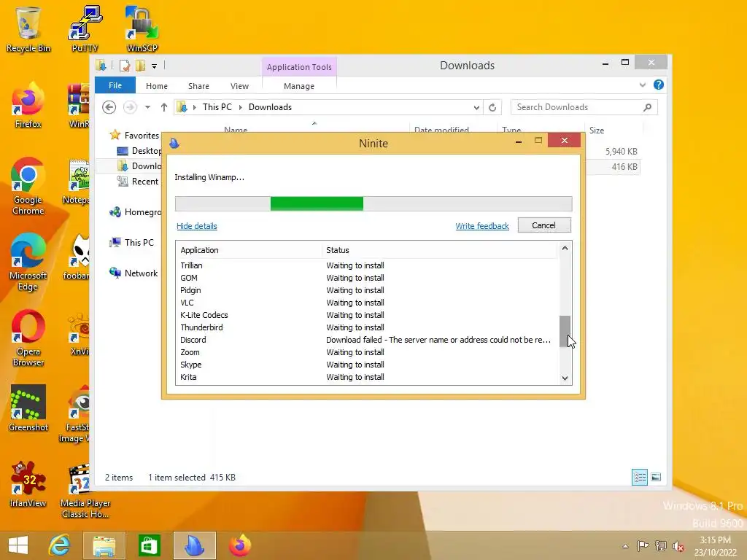Image resolution: width=747 pixels, height=560 pixels.
Task: Open the Manage ribbon tab
Action: point(299,86)
